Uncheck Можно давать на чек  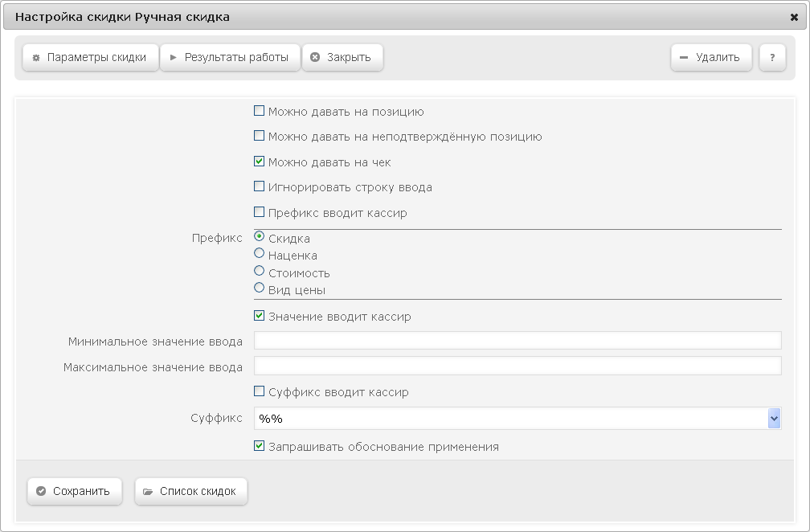pyautogui.click(x=260, y=162)
